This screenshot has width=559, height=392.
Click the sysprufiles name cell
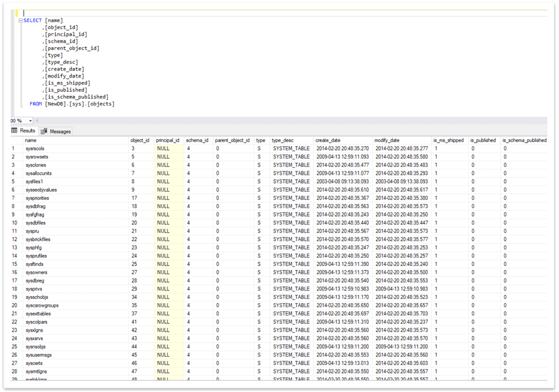76,256
